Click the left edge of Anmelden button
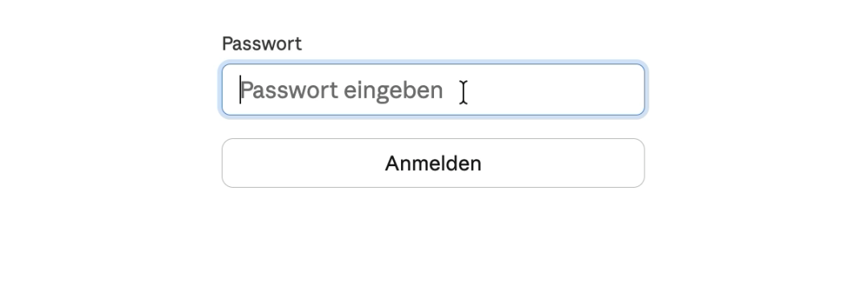Viewport: 868px width, 289px height. pos(227,163)
